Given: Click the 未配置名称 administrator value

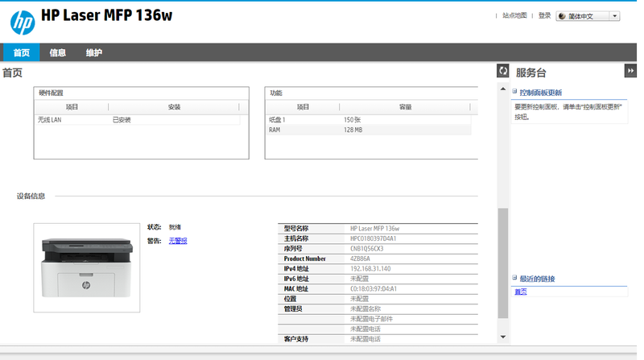Looking at the screenshot, I should 365,309.
